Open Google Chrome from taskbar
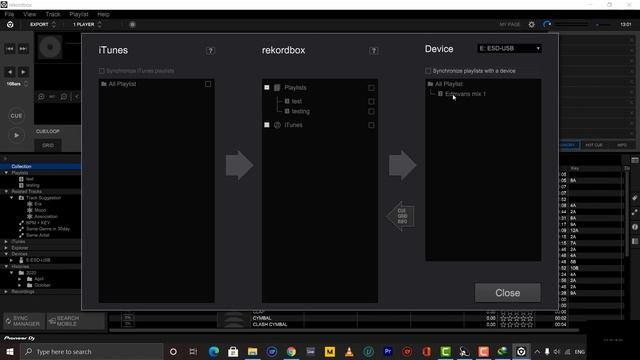This screenshot has width=640, height=360. pyautogui.click(x=291, y=351)
